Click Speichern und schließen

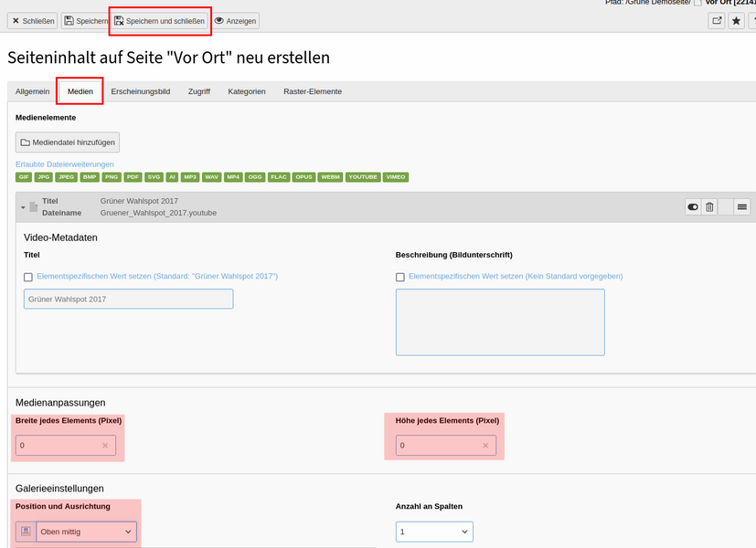click(x=160, y=21)
